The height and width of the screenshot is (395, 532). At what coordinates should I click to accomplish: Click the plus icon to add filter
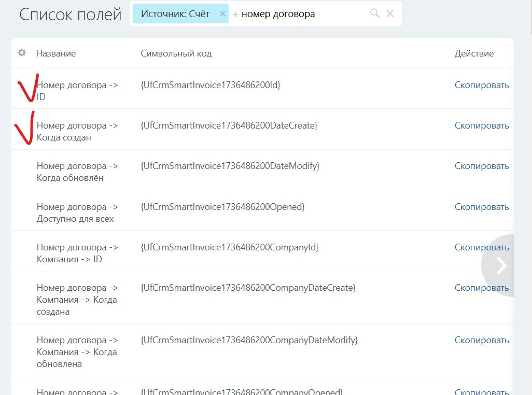coord(235,15)
